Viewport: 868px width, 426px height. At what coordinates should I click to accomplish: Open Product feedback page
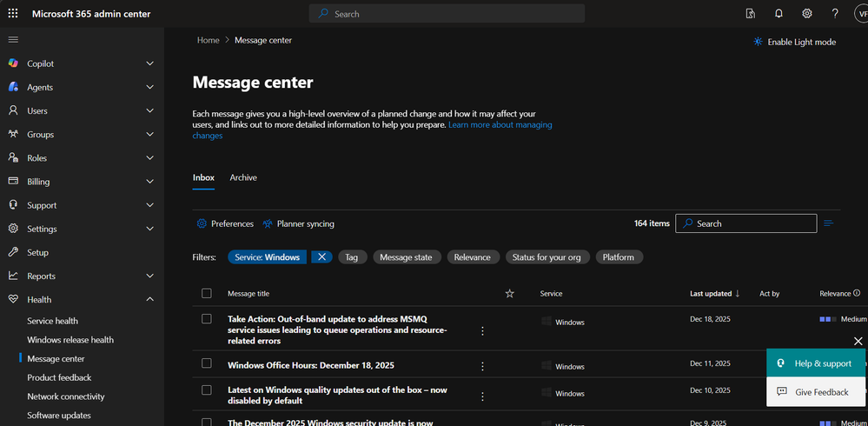pyautogui.click(x=59, y=377)
